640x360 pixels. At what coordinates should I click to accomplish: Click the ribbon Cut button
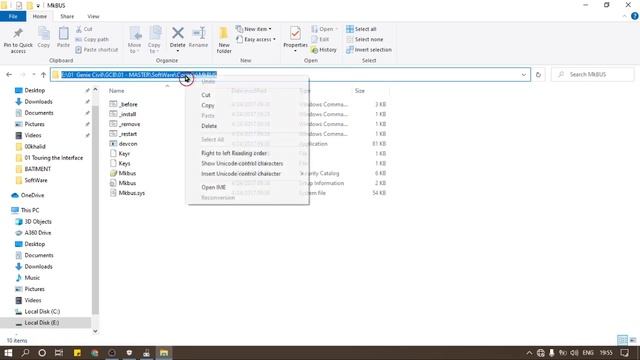(x=84, y=29)
